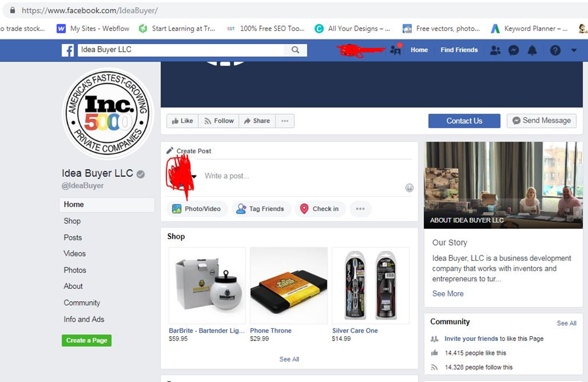Viewport: 588px width, 382px height.
Task: Click the $59.95 price text
Action: [x=178, y=339]
